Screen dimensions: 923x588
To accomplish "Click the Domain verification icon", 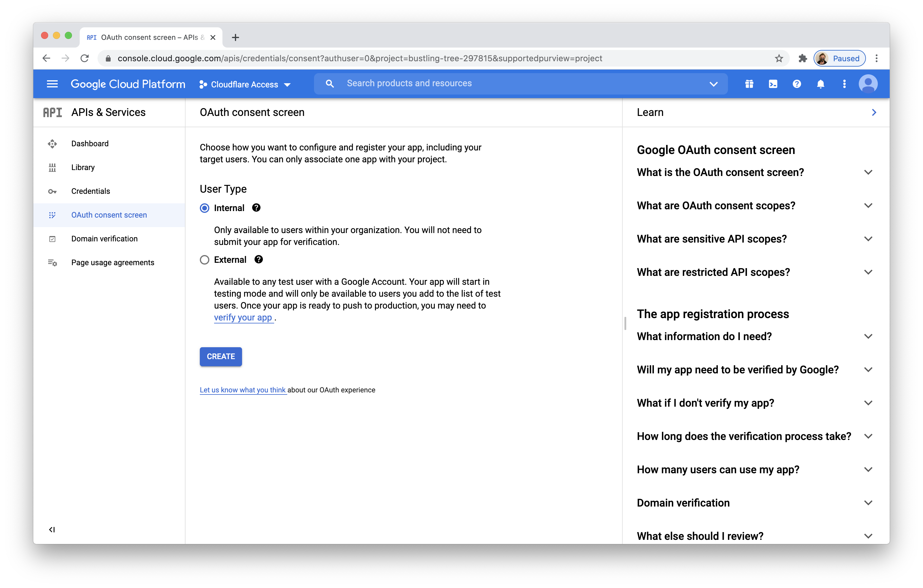I will coord(53,238).
